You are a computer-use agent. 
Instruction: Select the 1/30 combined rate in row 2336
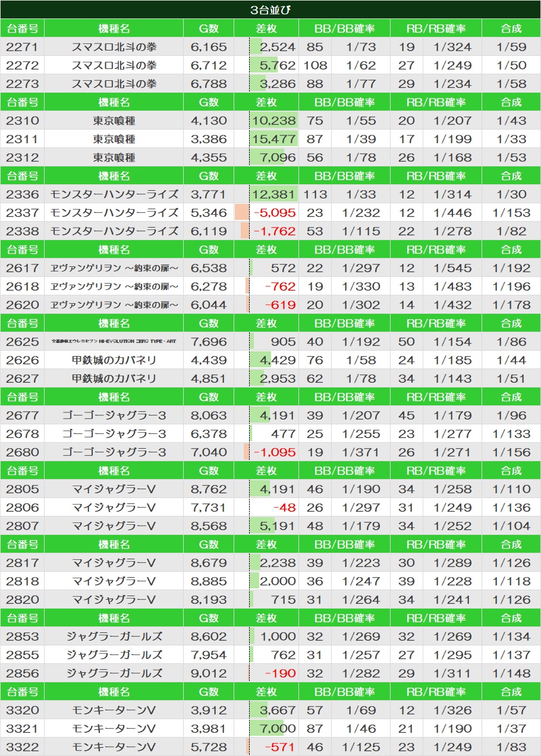point(511,194)
